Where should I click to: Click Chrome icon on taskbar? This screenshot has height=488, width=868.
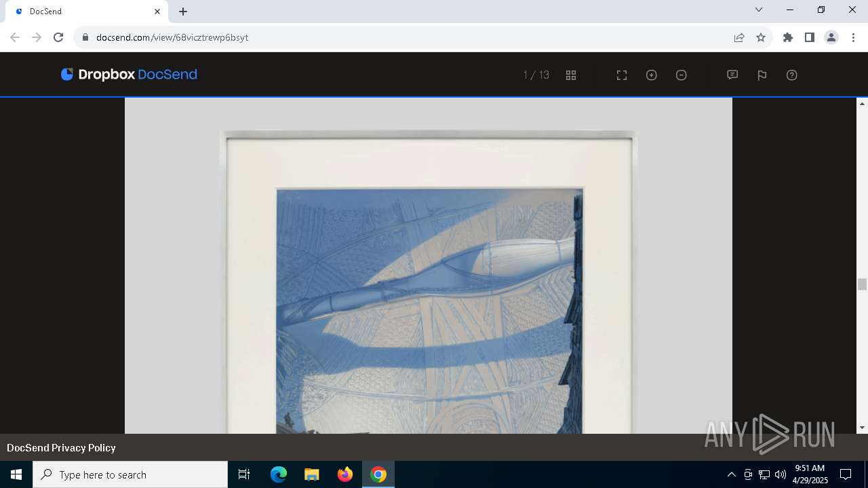pyautogui.click(x=378, y=474)
